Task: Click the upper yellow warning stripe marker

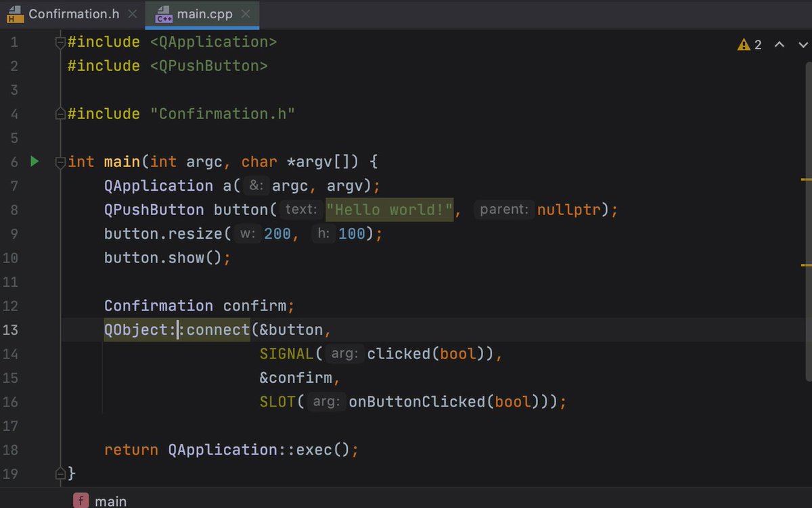Action: click(806, 180)
